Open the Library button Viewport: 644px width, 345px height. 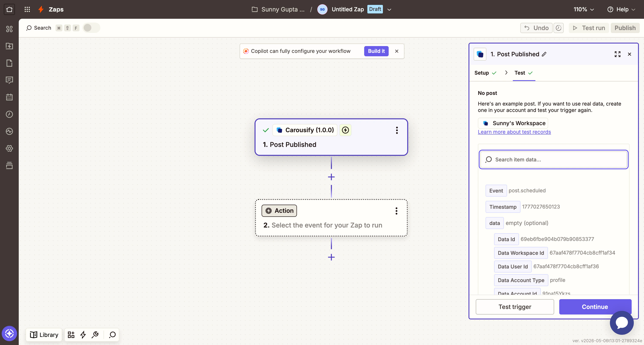(x=44, y=335)
